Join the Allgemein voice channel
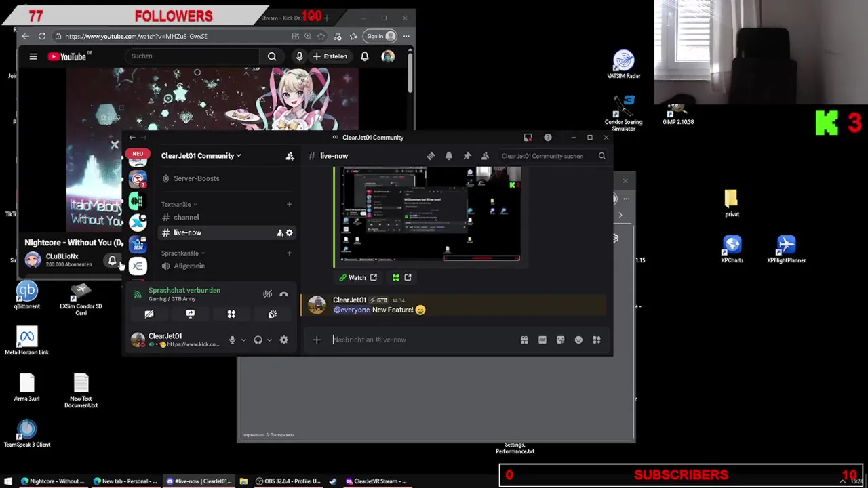Image resolution: width=868 pixels, height=488 pixels. tap(226, 266)
